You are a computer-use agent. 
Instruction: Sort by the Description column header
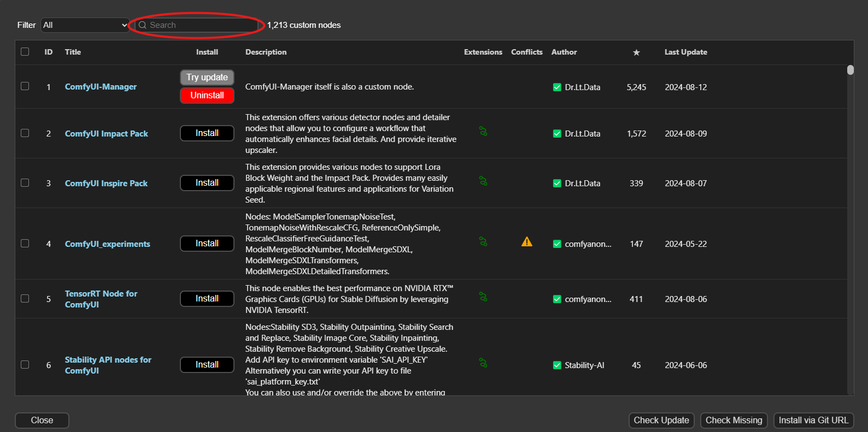[x=266, y=52]
